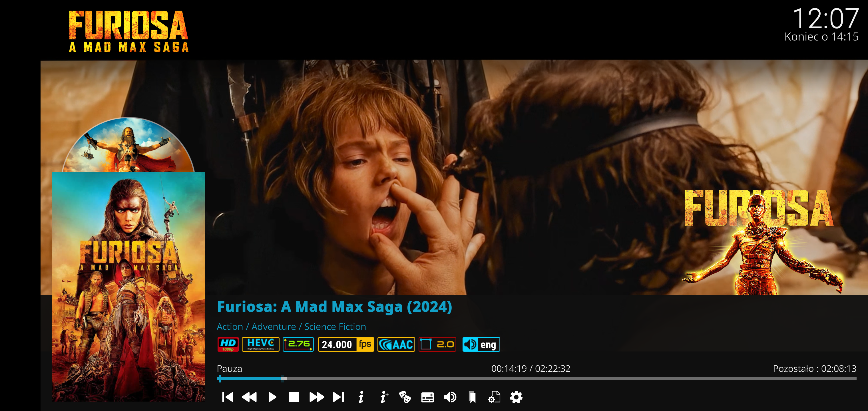Open the file settings document-gear icon
This screenshot has height=411, width=868.
point(494,397)
